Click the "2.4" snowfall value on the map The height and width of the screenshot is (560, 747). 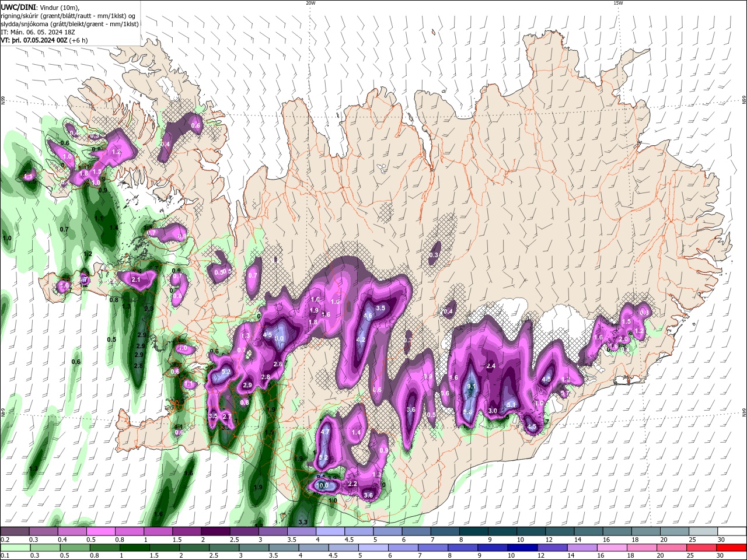pyautogui.click(x=491, y=366)
